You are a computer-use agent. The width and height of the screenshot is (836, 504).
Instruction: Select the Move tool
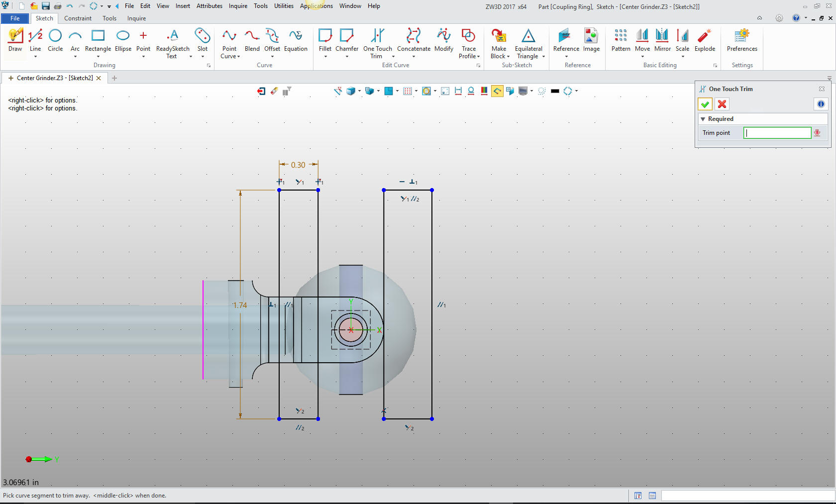point(642,40)
